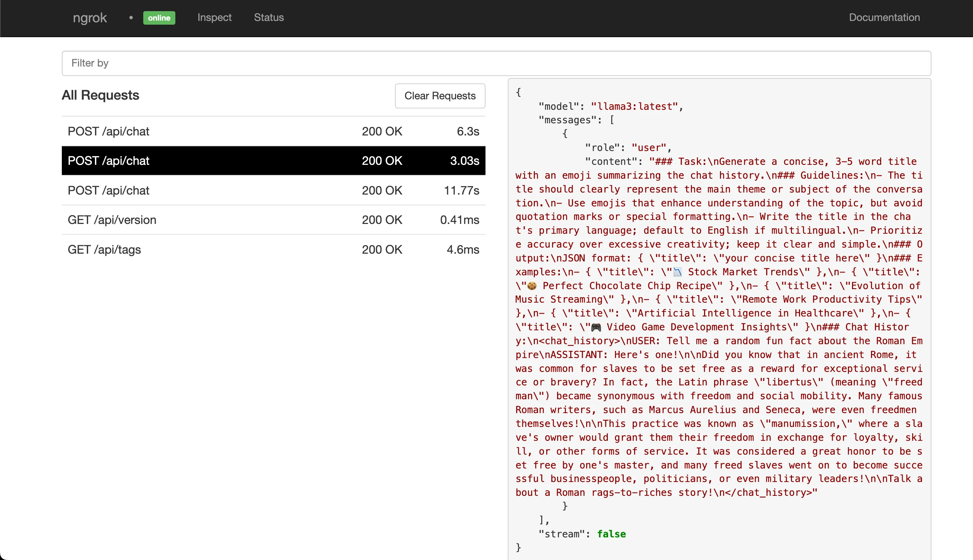Select the POST /api/chat request taking 11.77s

(274, 190)
